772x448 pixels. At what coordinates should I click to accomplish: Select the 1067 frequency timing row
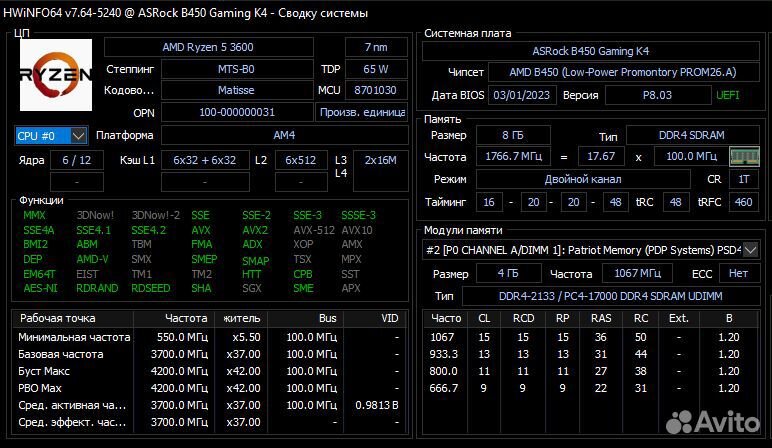pos(590,337)
